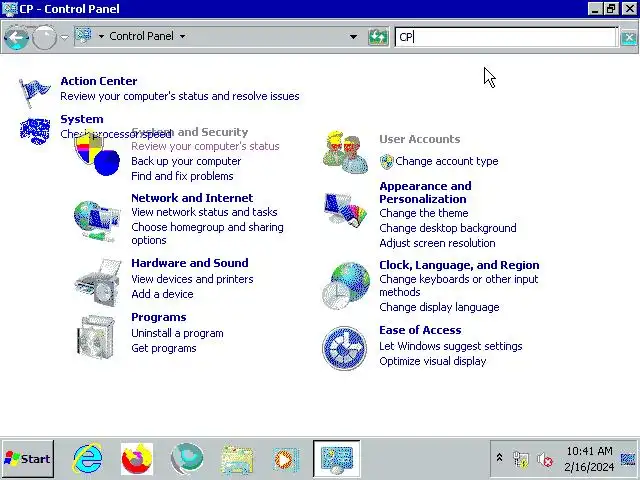The height and width of the screenshot is (480, 640).
Task: Open Appearance and Personalization heading
Action: click(x=425, y=193)
